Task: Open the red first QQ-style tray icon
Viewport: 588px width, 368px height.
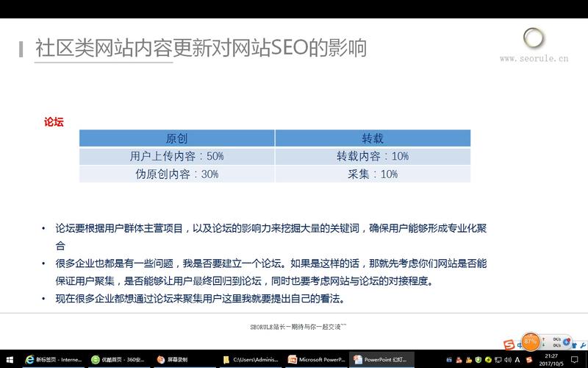Action: click(x=459, y=360)
